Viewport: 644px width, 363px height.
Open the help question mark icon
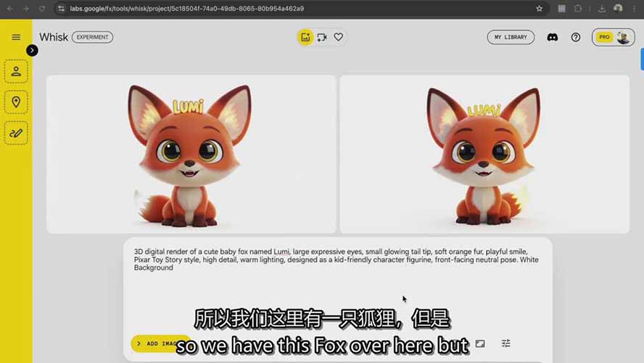[576, 37]
